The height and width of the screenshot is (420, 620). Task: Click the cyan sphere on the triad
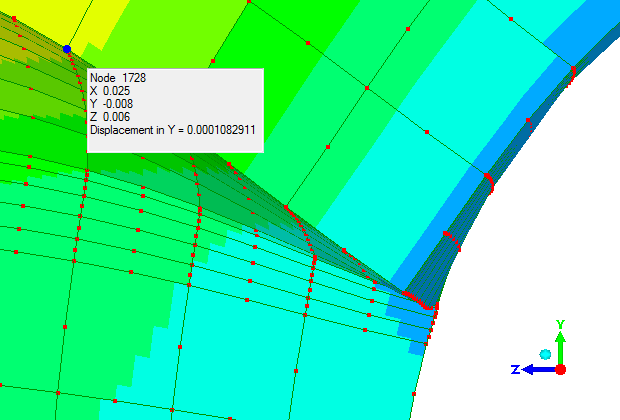click(545, 354)
